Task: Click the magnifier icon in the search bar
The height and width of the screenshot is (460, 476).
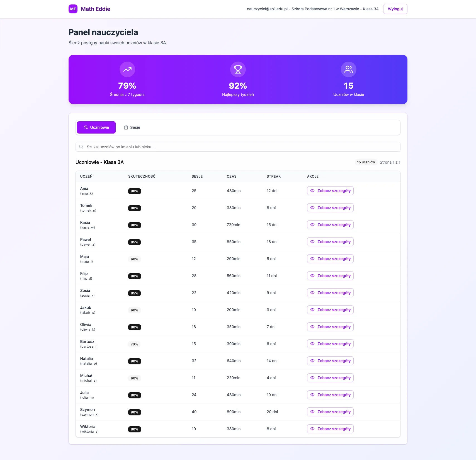Action: 81,147
